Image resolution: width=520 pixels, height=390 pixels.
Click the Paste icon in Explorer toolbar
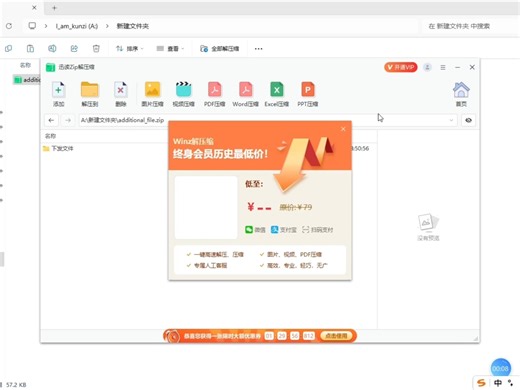pos(30,49)
